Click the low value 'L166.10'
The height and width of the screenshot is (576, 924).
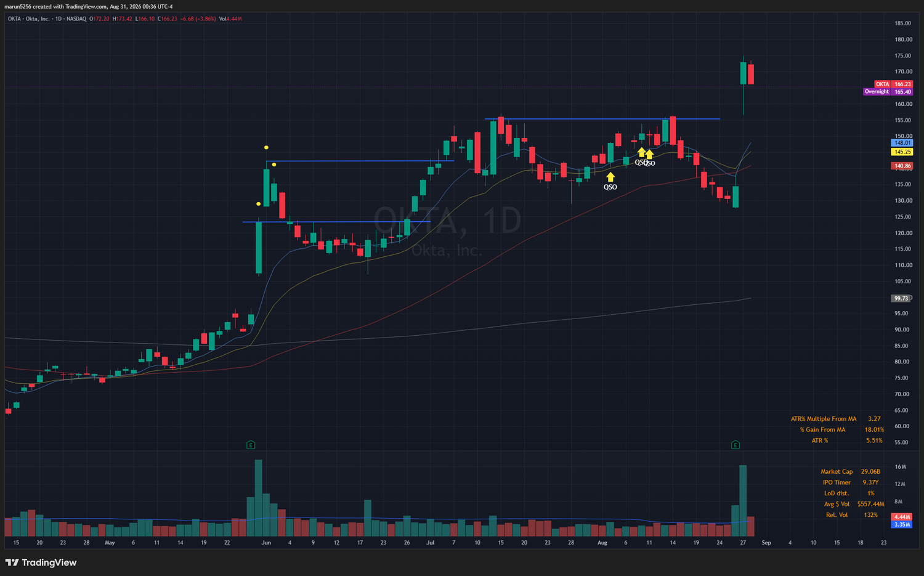pos(145,19)
